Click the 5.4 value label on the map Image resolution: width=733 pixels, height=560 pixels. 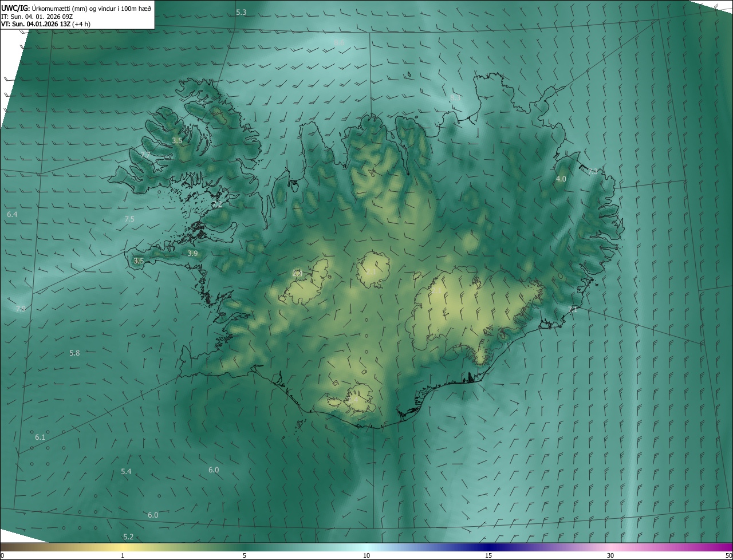coord(127,472)
